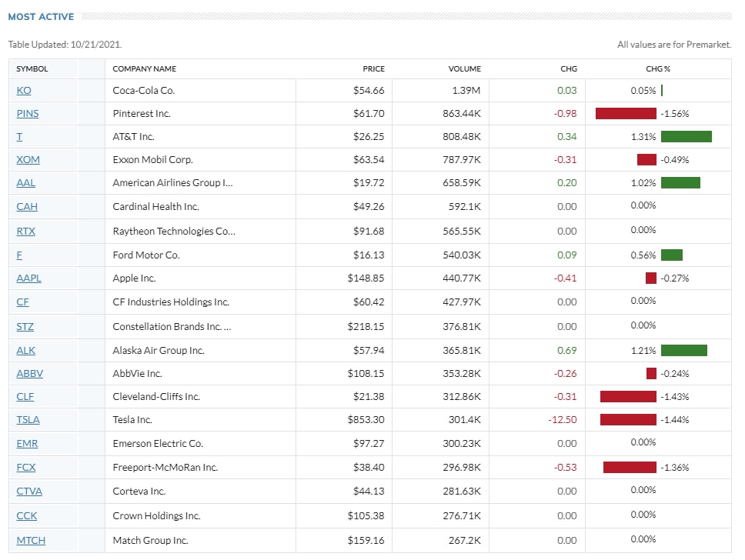Open the RTX ticker link
Viewport: 745px width, 560px height.
25,232
